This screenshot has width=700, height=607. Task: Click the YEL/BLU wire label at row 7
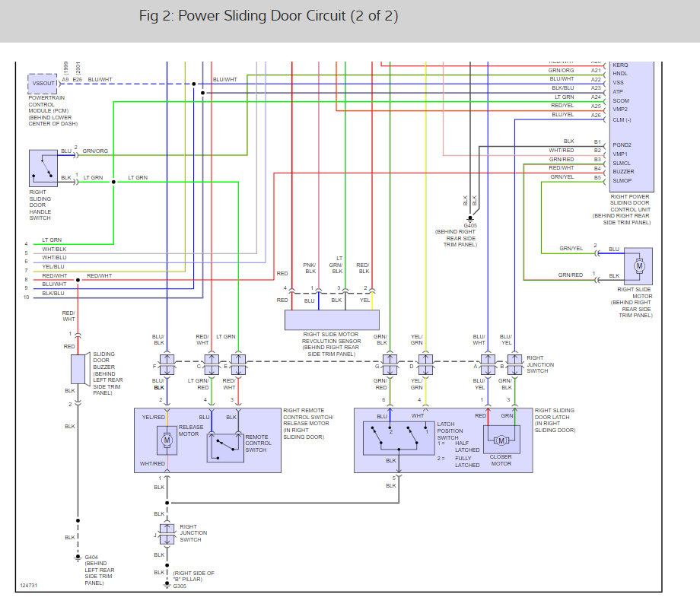[x=53, y=266]
